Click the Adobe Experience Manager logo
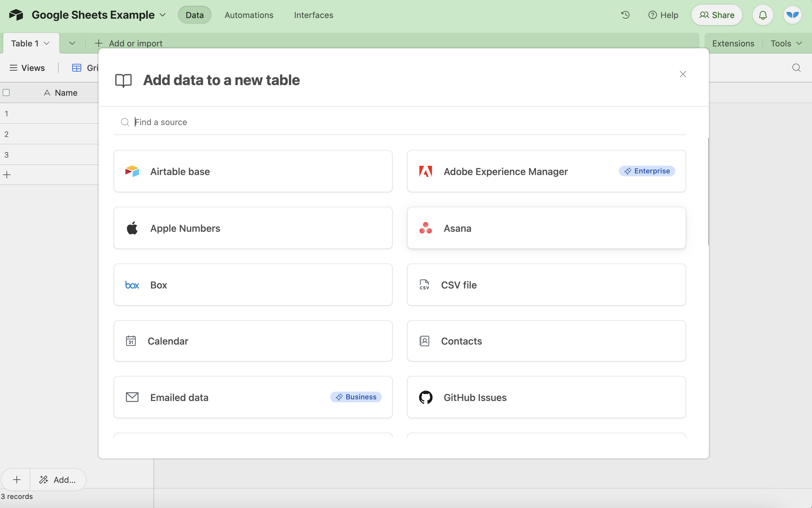Image resolution: width=812 pixels, height=508 pixels. (425, 171)
